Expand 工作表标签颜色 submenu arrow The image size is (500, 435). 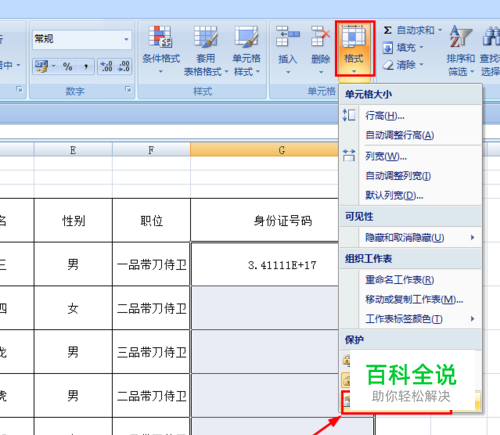pyautogui.click(x=472, y=319)
